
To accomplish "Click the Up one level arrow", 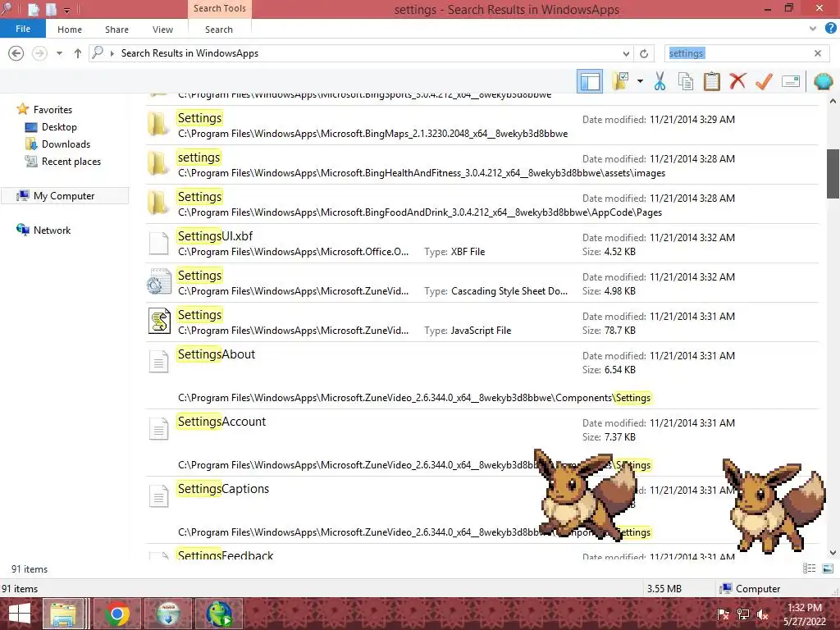I will (x=78, y=53).
